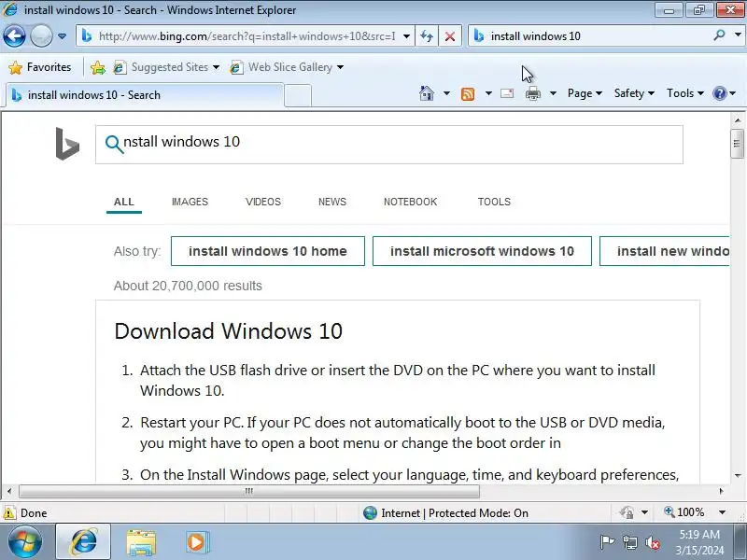Click the 'Download Windows 10' heading
Screen dimensions: 747x560
tap(228, 331)
